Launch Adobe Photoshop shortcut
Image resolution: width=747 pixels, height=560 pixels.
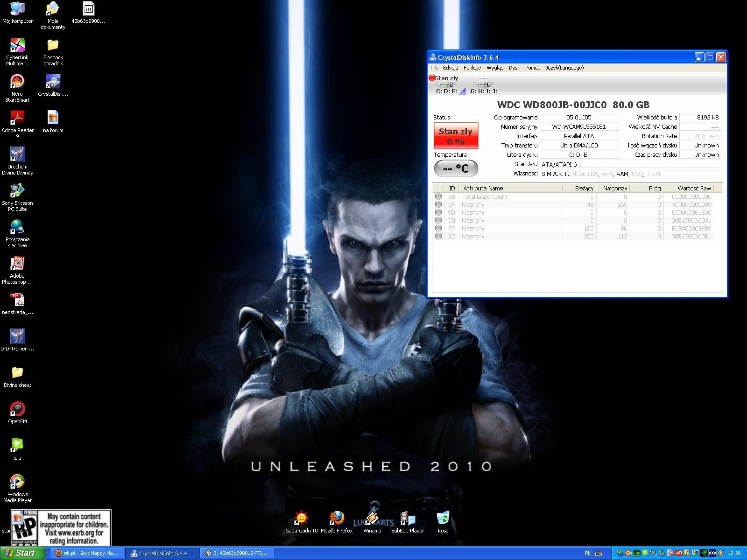(x=17, y=270)
